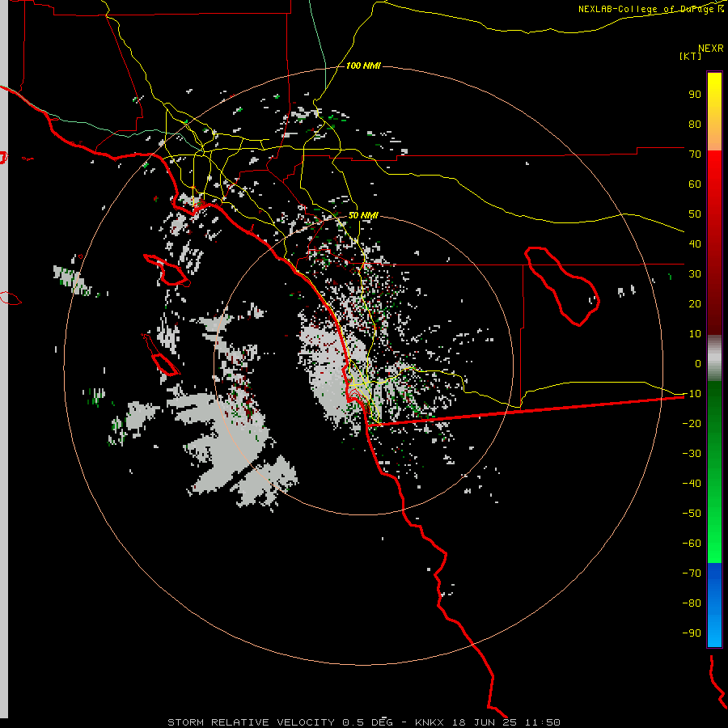Viewport: 728px width, 728px height.
Task: Click the -30 value on the velocity scale
Action: (x=692, y=454)
